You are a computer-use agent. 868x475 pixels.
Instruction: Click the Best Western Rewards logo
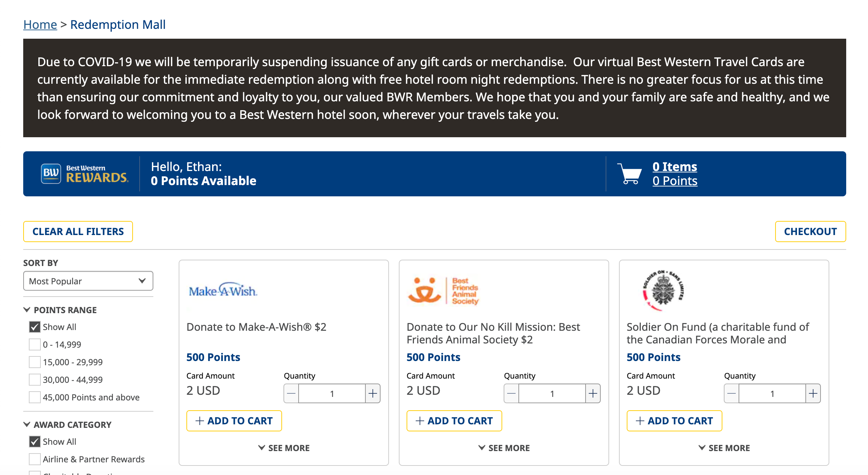[84, 174]
